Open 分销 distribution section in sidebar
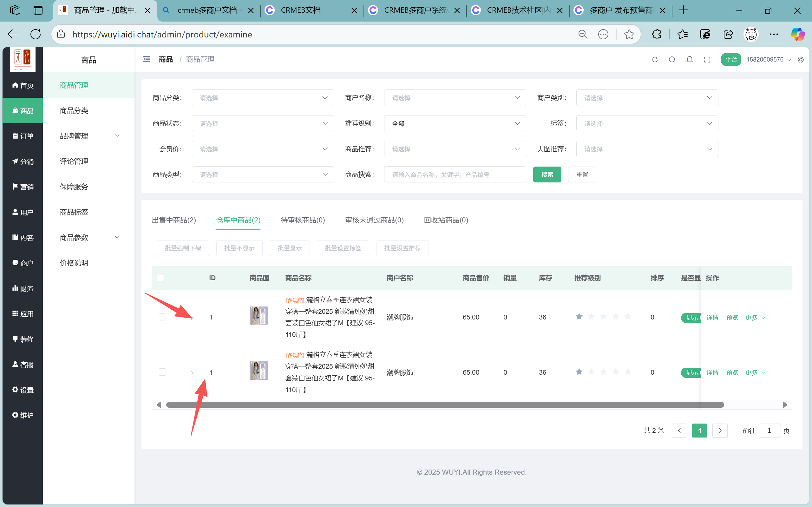Image resolution: width=812 pixels, height=507 pixels. point(23,161)
